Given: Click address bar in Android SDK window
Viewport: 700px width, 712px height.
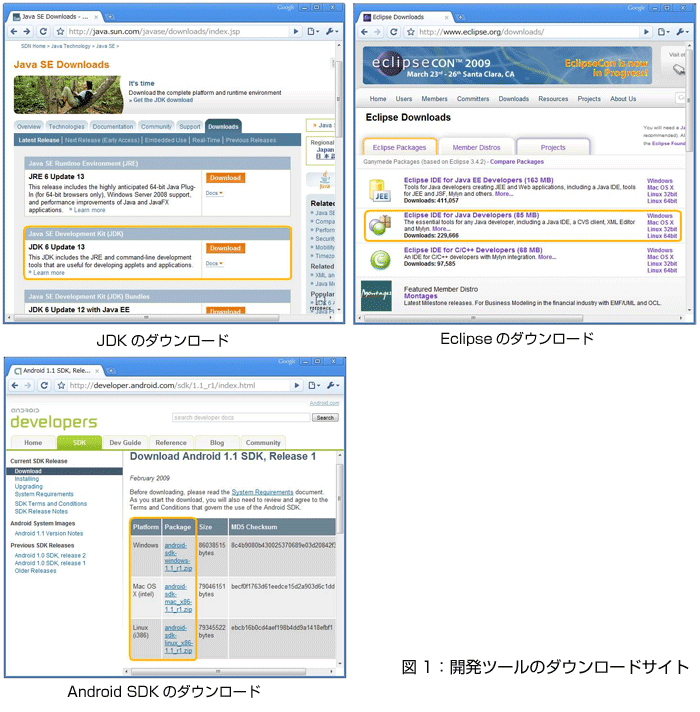Looking at the screenshot, I should [x=179, y=385].
